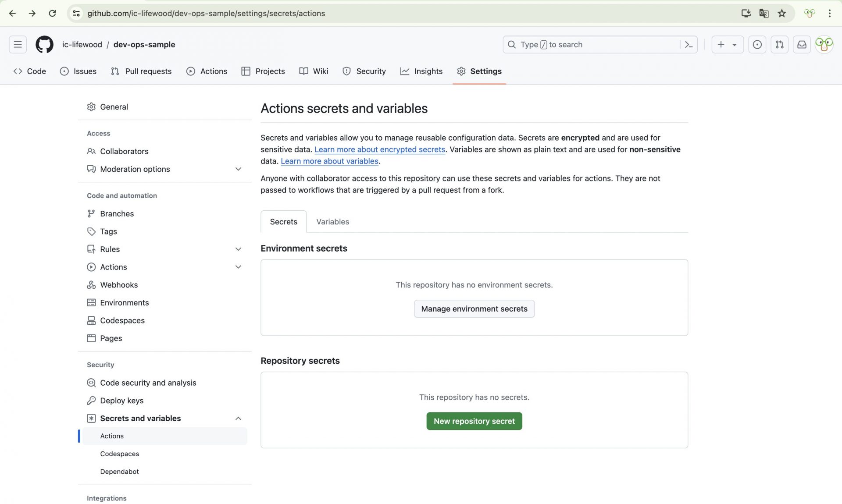
Task: Open the user avatar menu
Action: tap(824, 45)
